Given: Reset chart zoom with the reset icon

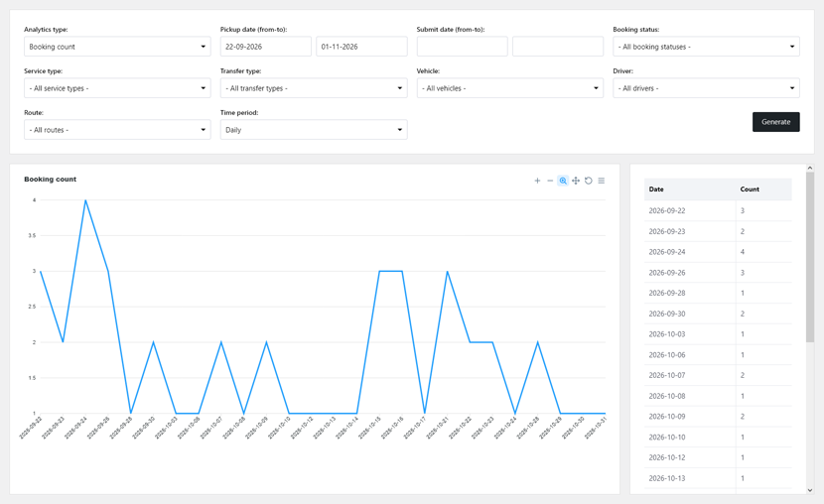Looking at the screenshot, I should pos(589,181).
